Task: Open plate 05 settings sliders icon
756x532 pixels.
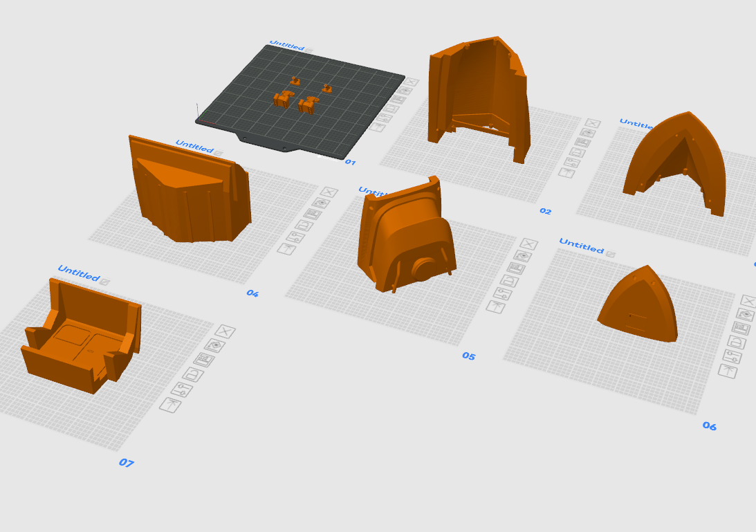Action: 502,293
